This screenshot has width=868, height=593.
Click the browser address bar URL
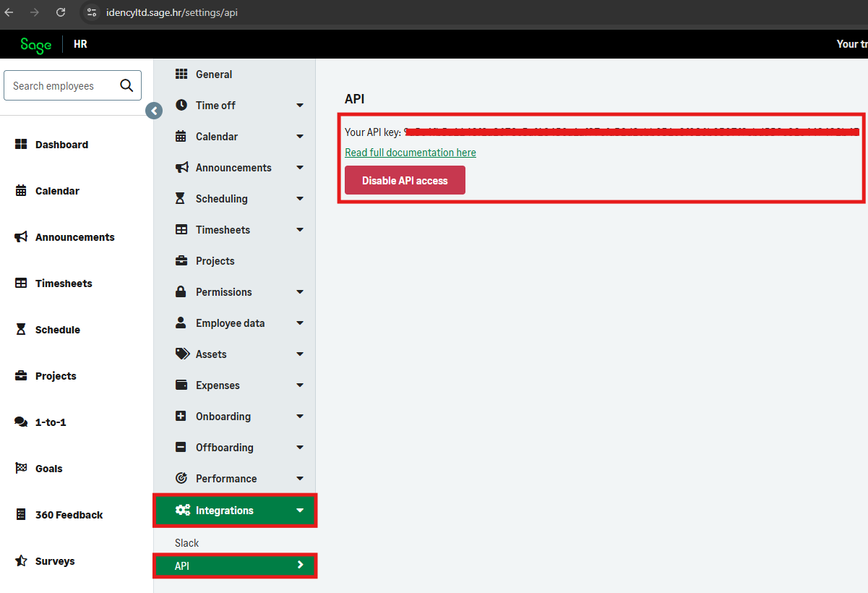point(171,12)
